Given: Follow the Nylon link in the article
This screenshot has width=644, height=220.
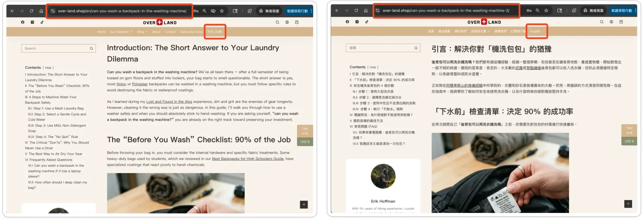Looking at the screenshot, I should pyautogui.click(x=121, y=84).
